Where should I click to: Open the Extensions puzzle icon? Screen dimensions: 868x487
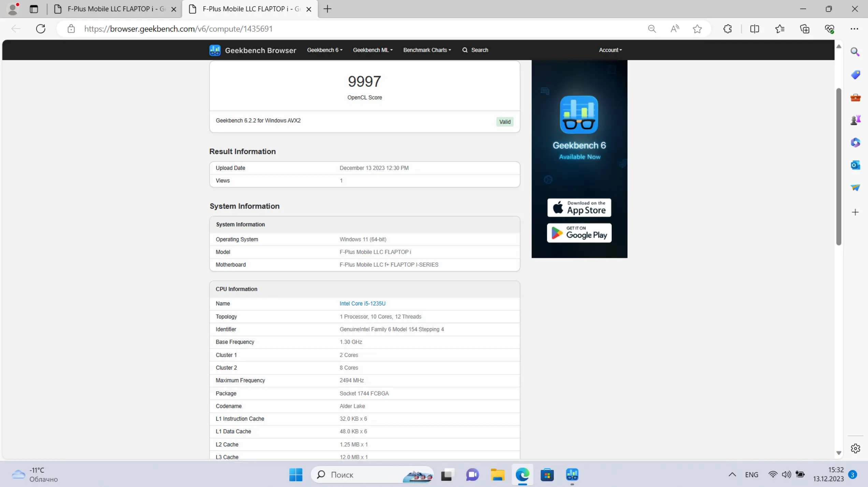pyautogui.click(x=727, y=29)
